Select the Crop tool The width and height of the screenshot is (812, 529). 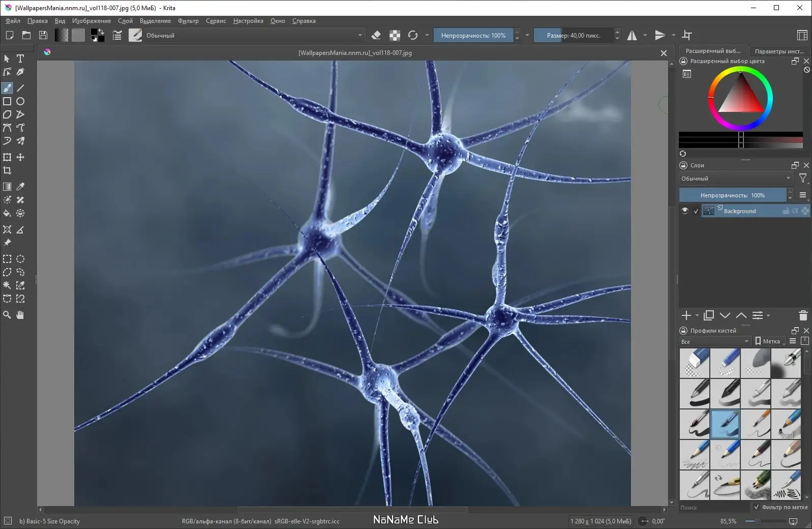point(7,170)
